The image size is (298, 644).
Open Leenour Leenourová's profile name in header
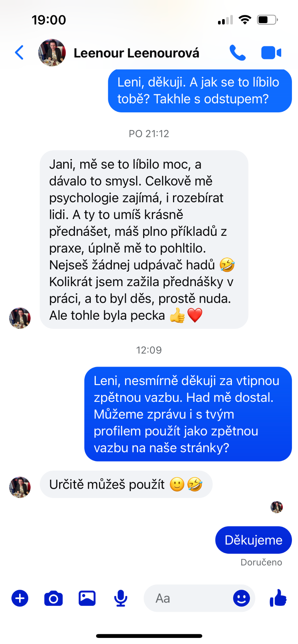click(136, 53)
